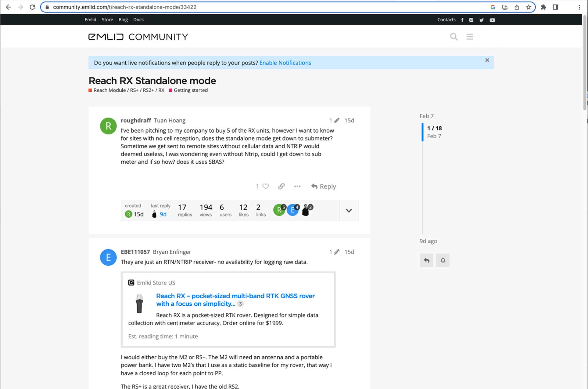Open EBE111057's avatar profile
The image size is (588, 389).
click(x=108, y=257)
